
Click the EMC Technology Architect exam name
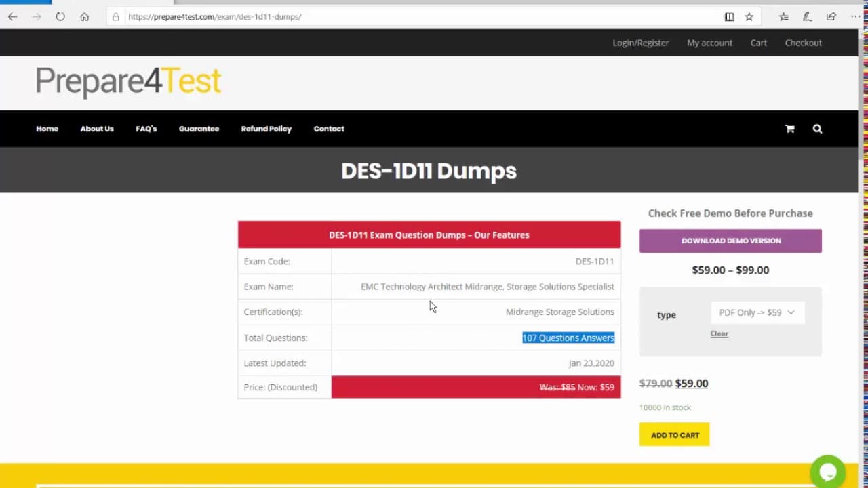[x=488, y=287]
